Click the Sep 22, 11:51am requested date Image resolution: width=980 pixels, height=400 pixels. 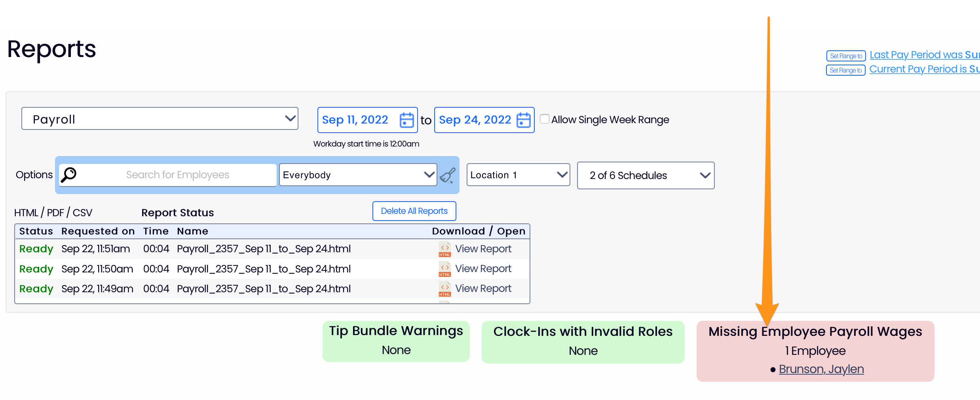pos(96,249)
